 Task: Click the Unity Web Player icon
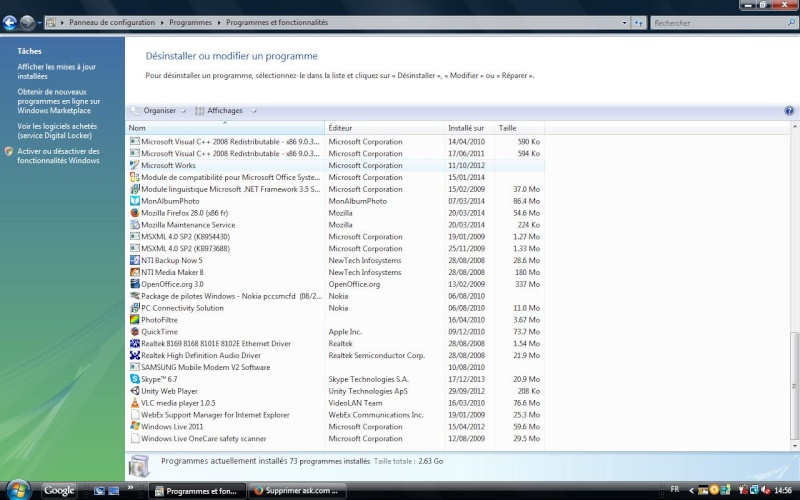click(135, 391)
